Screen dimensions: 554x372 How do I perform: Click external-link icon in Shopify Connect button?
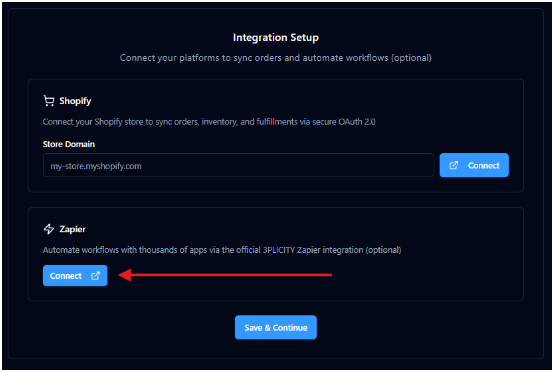pos(453,165)
